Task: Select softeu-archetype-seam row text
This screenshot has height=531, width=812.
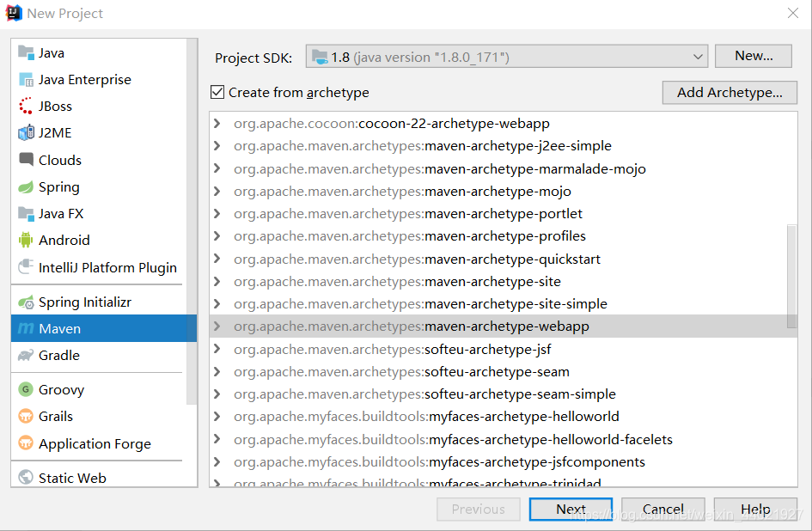Action: [x=401, y=371]
